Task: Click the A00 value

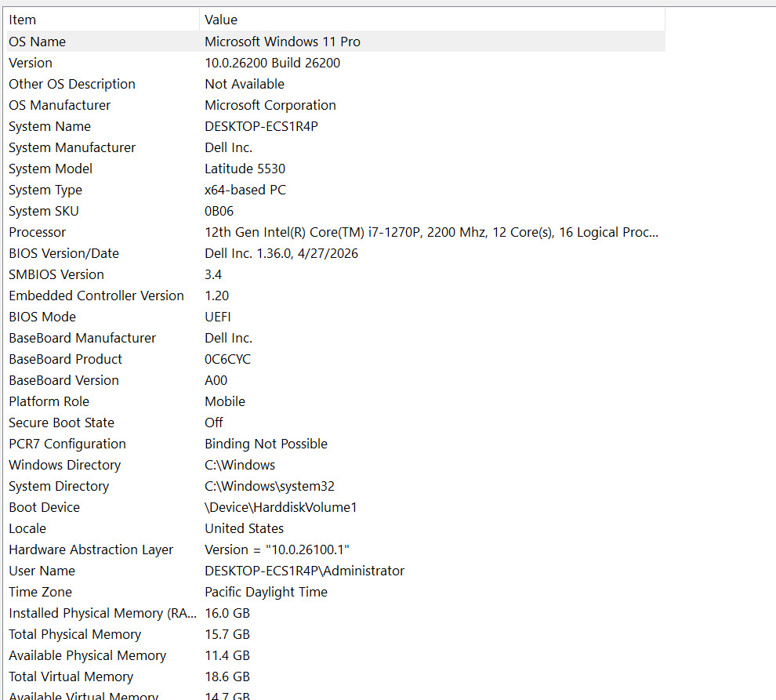Action: coord(216,381)
